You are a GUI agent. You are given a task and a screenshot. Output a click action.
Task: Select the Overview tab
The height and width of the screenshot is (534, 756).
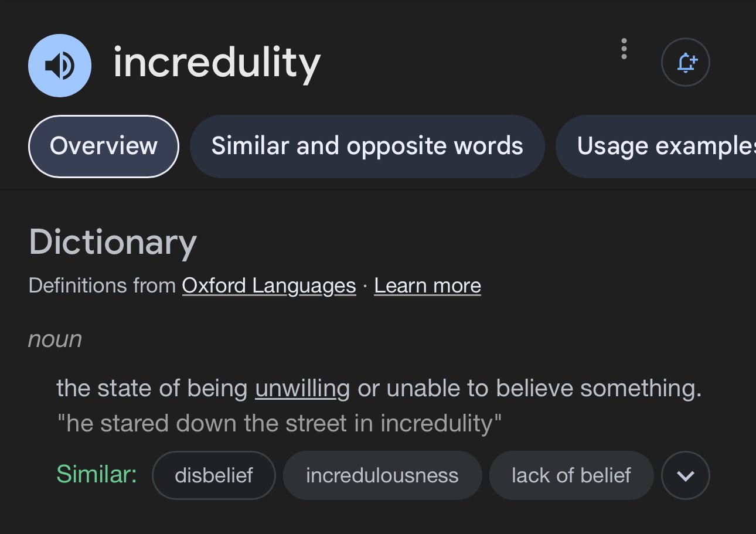tap(104, 146)
